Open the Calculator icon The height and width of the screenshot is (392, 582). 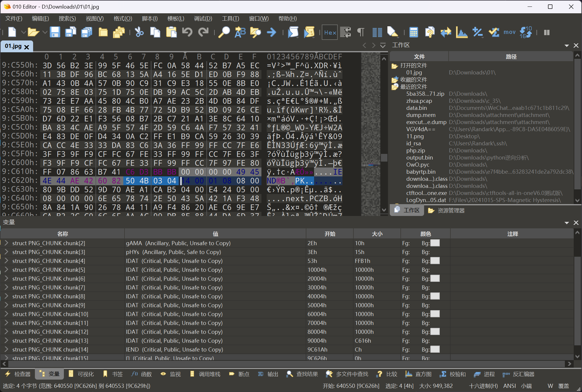pyautogui.click(x=414, y=32)
